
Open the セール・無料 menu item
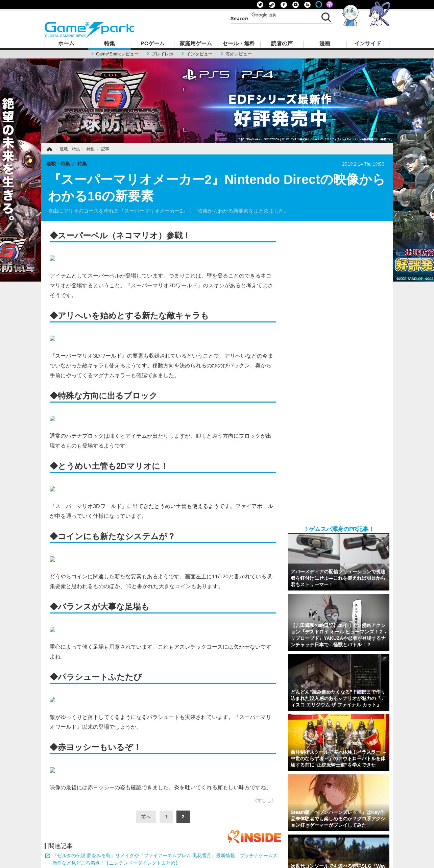pyautogui.click(x=239, y=44)
